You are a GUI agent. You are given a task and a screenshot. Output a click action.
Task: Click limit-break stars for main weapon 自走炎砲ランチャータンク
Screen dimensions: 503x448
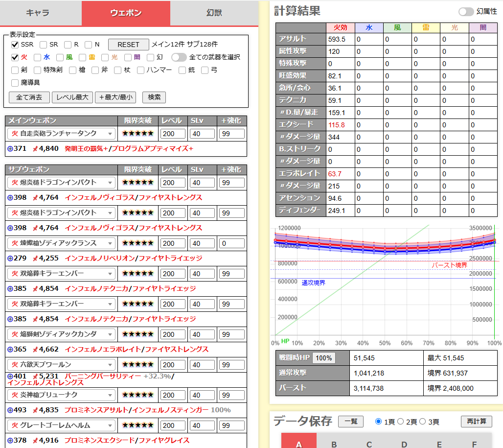pyautogui.click(x=137, y=134)
